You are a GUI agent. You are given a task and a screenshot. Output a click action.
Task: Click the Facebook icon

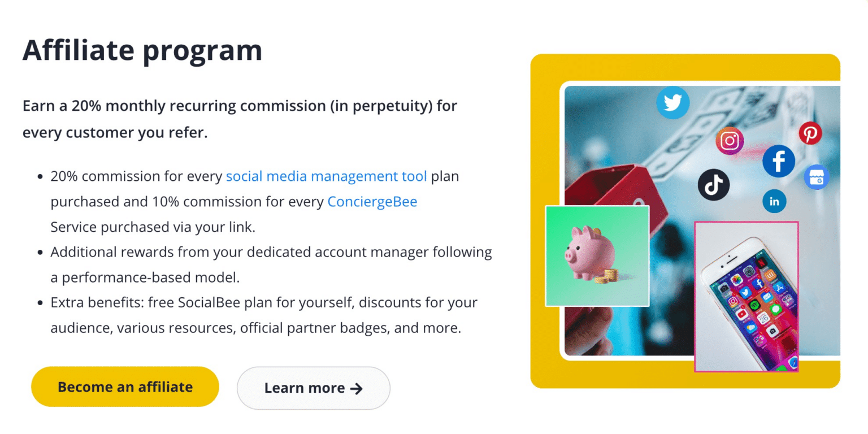coord(779,161)
